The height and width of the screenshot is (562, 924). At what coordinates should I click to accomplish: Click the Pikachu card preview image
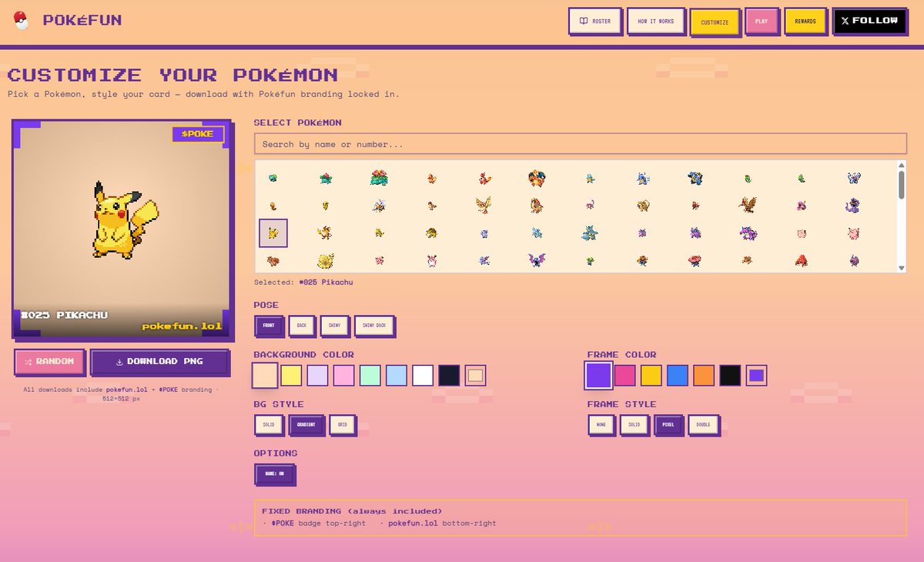click(x=122, y=229)
